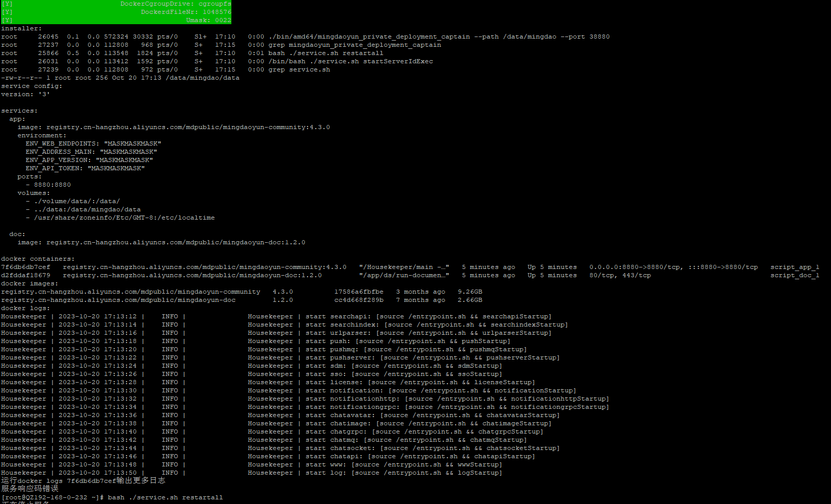Click the "docker containers:" heading

[38, 259]
